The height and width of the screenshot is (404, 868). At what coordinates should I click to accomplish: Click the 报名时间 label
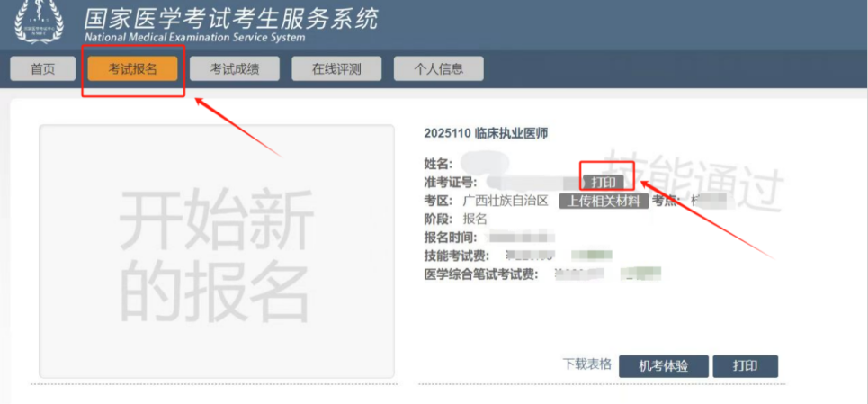point(453,238)
